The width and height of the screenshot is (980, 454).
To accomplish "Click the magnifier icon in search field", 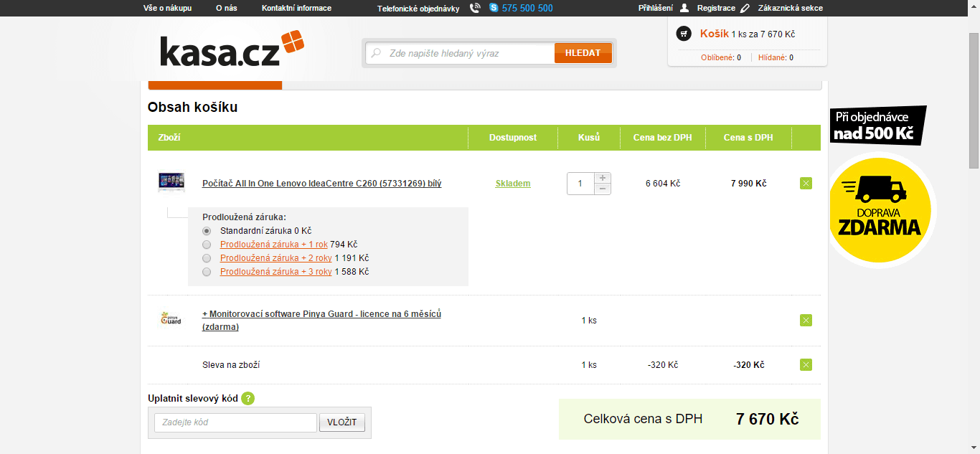I will [376, 53].
